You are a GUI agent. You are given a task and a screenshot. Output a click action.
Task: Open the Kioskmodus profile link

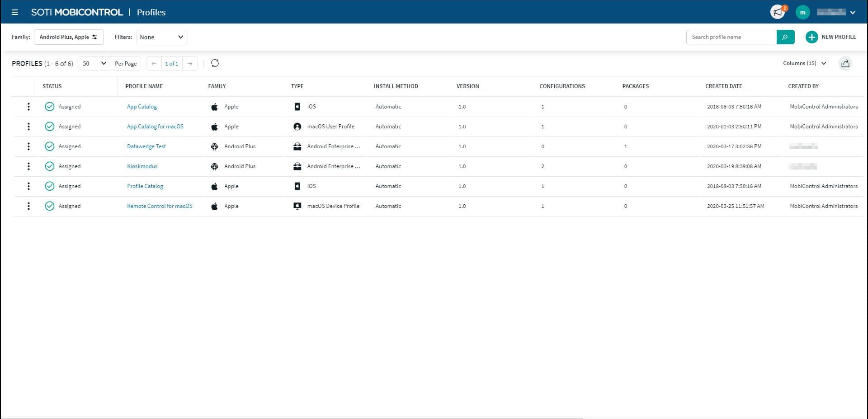click(x=142, y=166)
